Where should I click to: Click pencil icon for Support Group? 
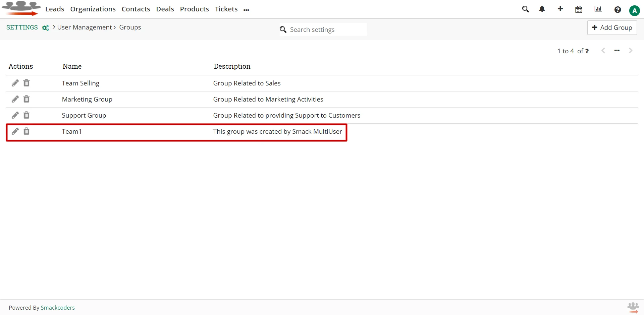click(15, 115)
